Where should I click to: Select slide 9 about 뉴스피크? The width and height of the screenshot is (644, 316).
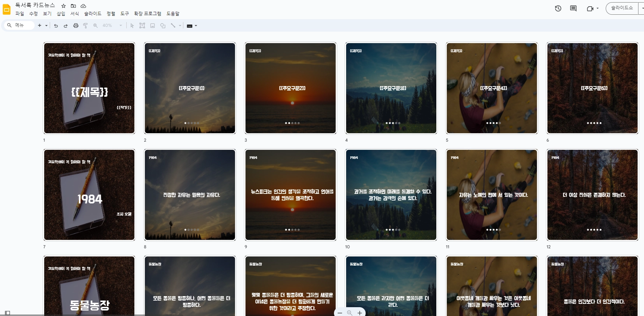291,195
